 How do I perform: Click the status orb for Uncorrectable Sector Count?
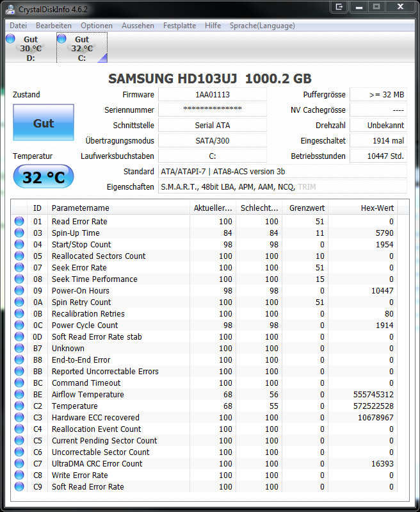click(x=19, y=452)
